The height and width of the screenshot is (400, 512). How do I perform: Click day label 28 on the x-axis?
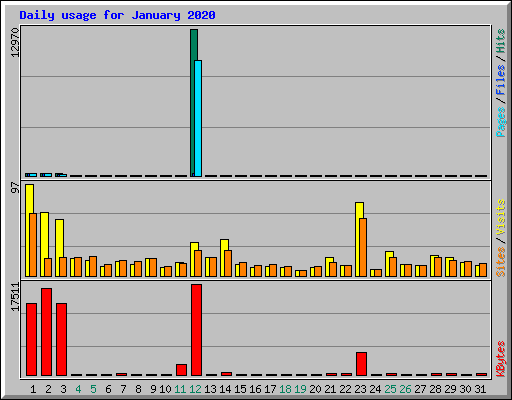click(x=436, y=389)
